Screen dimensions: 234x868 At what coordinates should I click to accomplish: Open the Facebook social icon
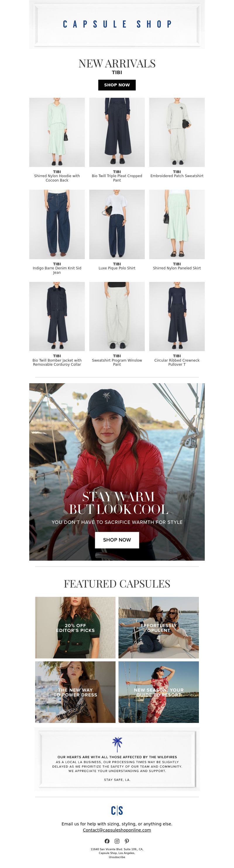coord(107,841)
